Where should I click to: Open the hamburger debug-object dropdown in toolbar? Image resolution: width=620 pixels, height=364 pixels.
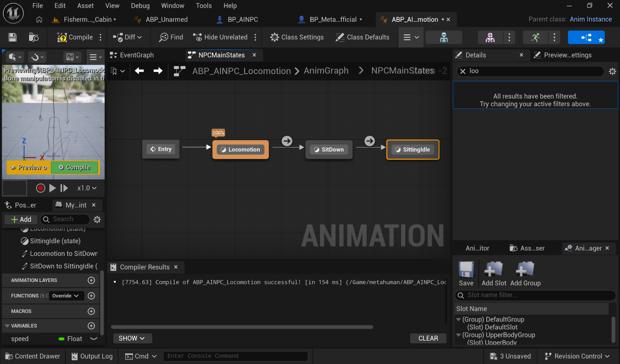[x=411, y=37]
